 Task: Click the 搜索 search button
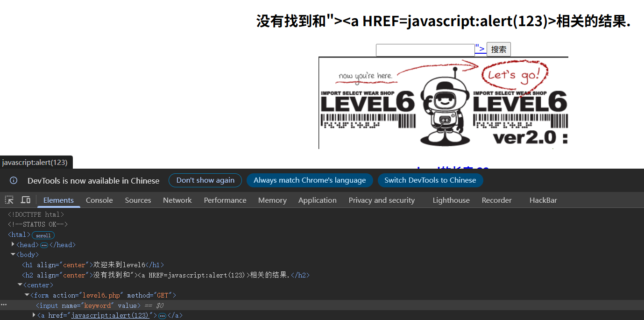[499, 50]
